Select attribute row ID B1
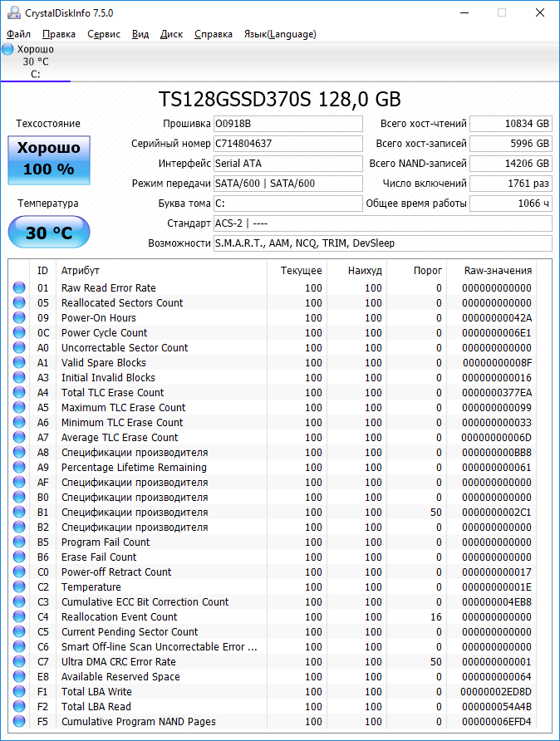 point(274,512)
